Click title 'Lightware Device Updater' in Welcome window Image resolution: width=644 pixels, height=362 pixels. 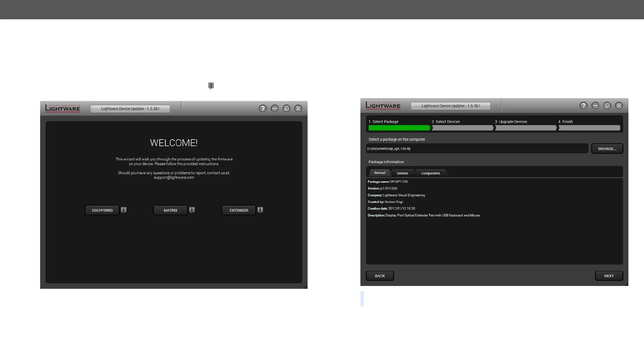click(x=130, y=109)
